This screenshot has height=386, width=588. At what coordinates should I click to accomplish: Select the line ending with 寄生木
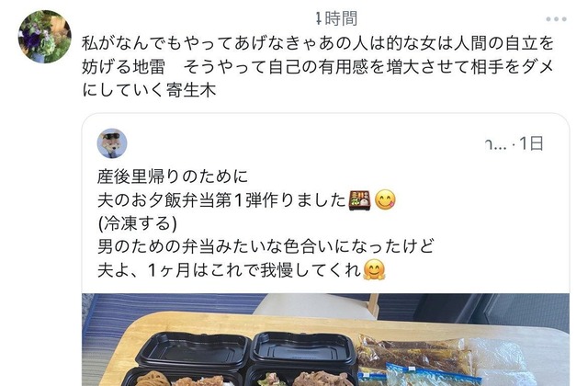[149, 90]
